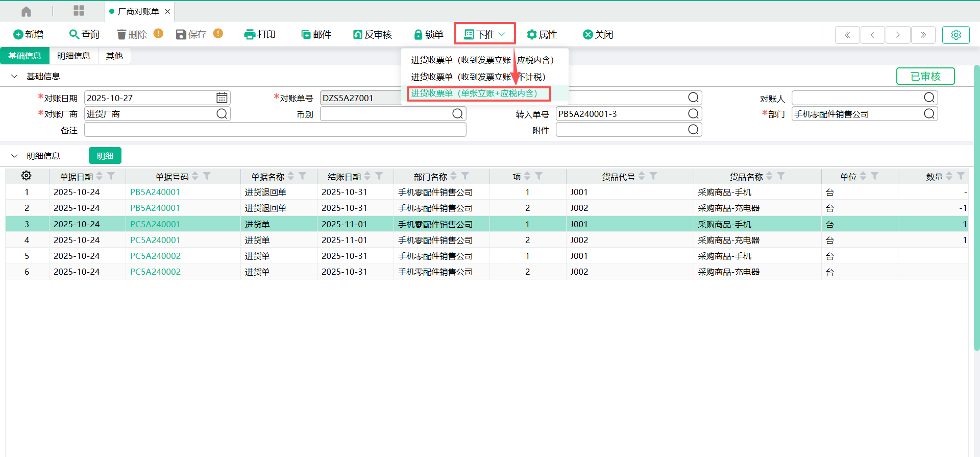Open the table column settings gear

[27, 176]
